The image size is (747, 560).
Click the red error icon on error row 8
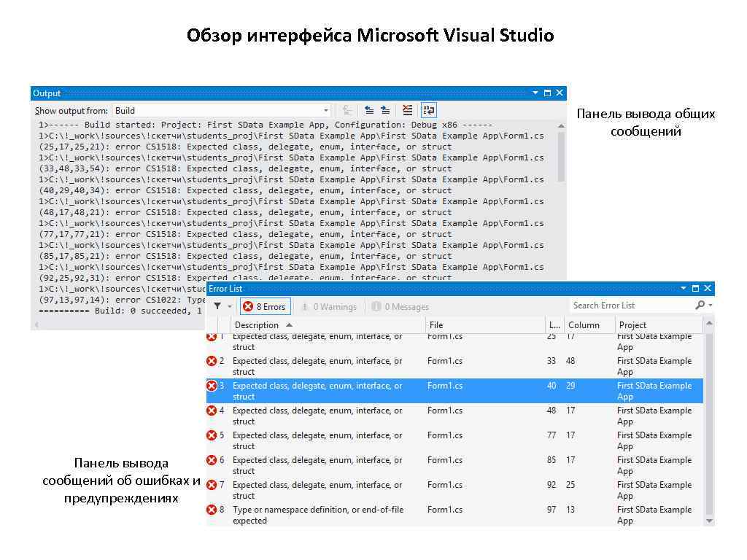pyautogui.click(x=212, y=510)
